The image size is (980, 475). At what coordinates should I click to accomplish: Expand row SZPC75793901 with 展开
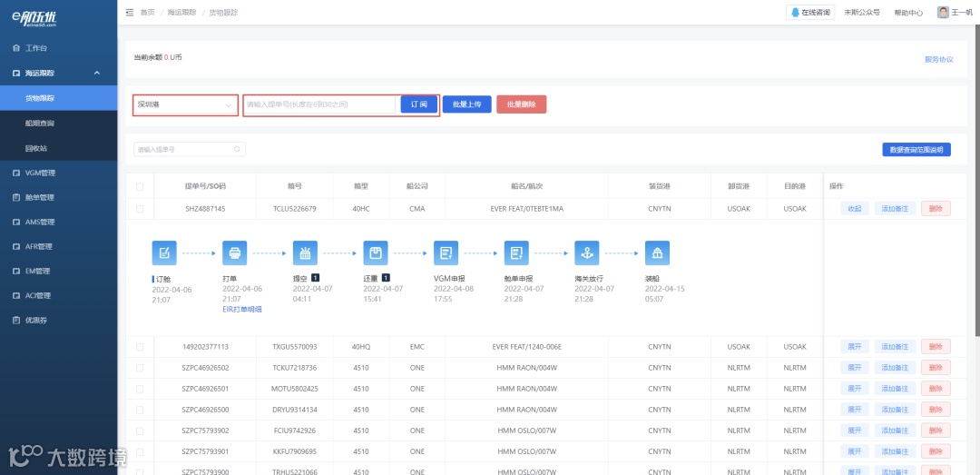tap(855, 452)
